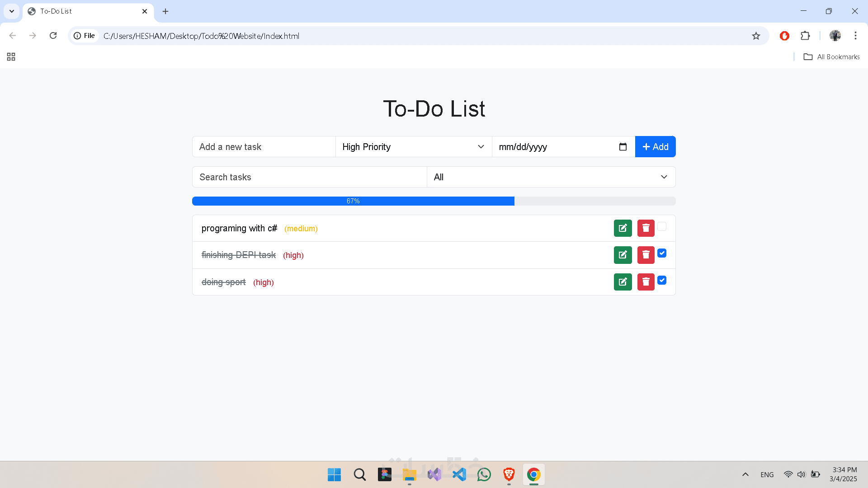This screenshot has height=488, width=868.
Task: Mark 'programing with c#' as completed
Action: [662, 226]
